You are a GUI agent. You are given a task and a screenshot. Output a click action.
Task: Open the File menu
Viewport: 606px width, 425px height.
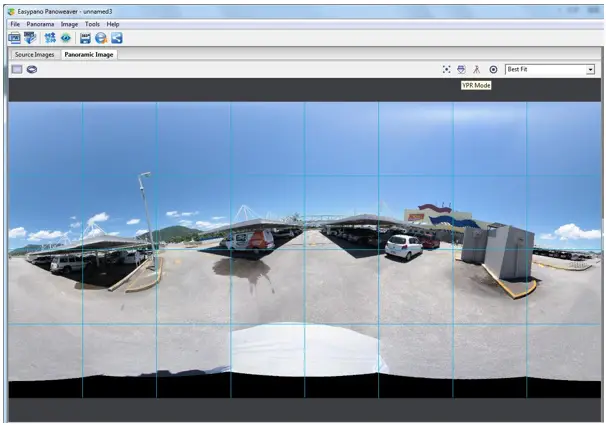click(15, 24)
